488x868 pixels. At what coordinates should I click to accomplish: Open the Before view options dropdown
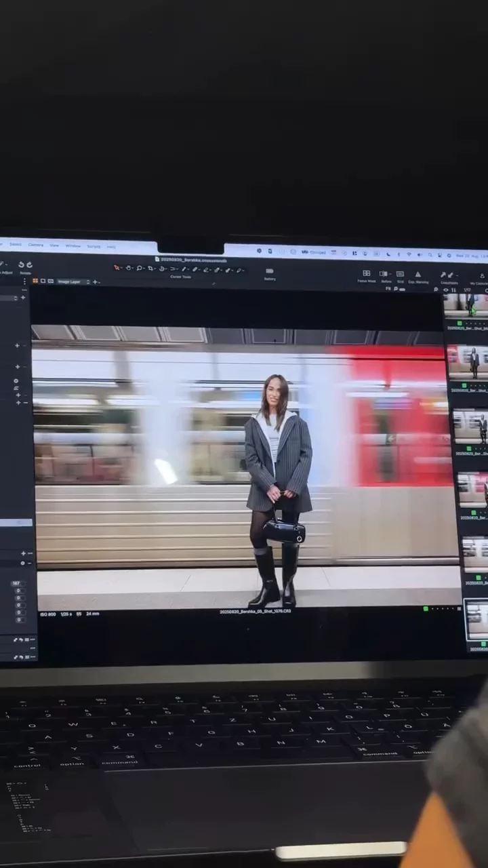(x=390, y=274)
